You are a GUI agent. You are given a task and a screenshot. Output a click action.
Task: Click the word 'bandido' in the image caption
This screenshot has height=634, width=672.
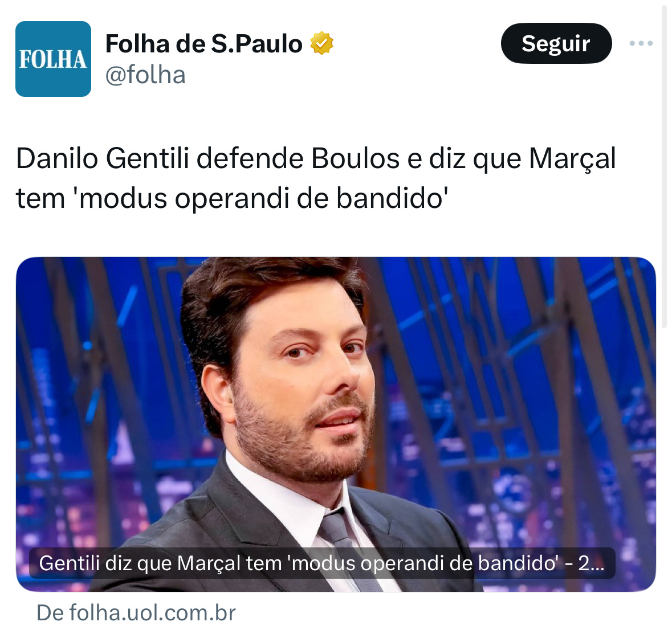coord(518,563)
